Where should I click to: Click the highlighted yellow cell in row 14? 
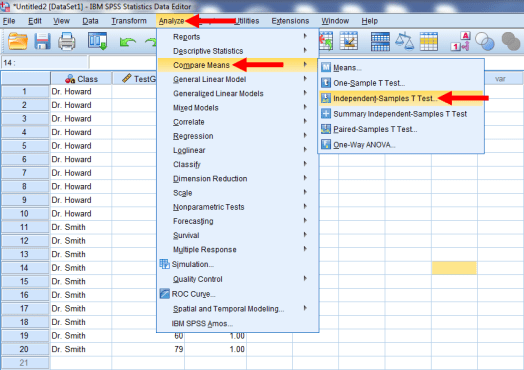(x=454, y=268)
